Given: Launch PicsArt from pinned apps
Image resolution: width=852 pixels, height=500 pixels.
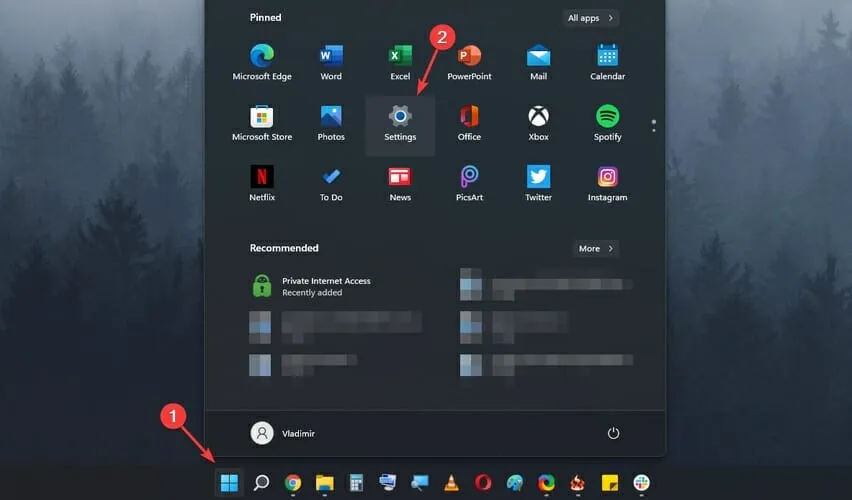Looking at the screenshot, I should click(x=469, y=183).
